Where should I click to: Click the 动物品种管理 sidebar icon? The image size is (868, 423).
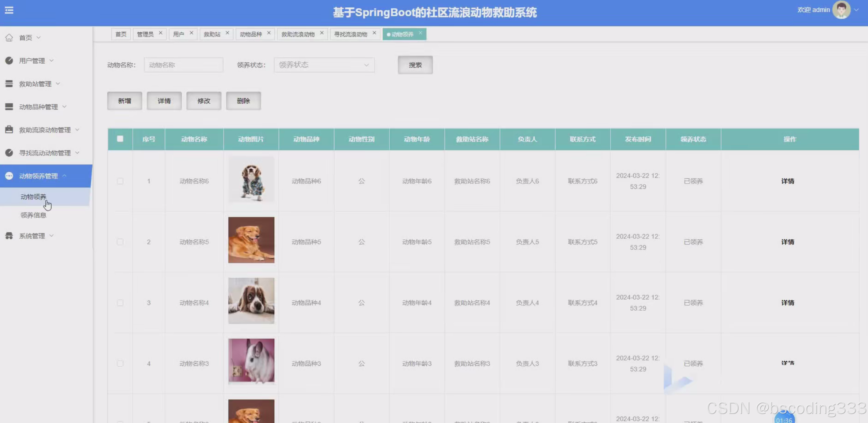9,107
